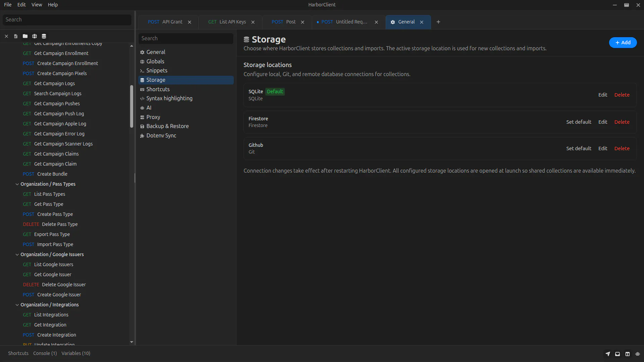Open the Snippets settings section

coord(186,71)
